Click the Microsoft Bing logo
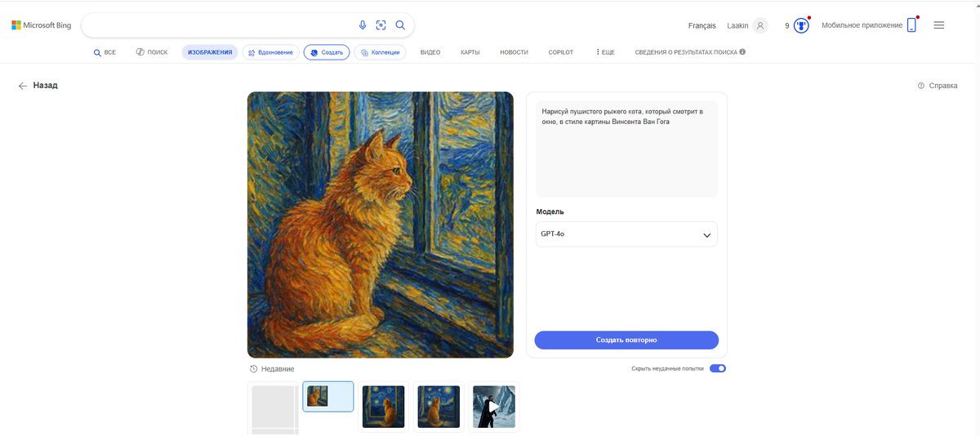The image size is (980, 436). click(41, 25)
